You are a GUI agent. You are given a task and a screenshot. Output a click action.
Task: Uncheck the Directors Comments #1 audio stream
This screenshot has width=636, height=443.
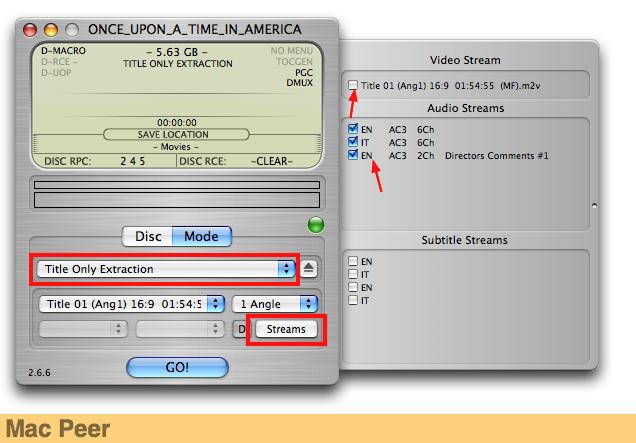(353, 155)
